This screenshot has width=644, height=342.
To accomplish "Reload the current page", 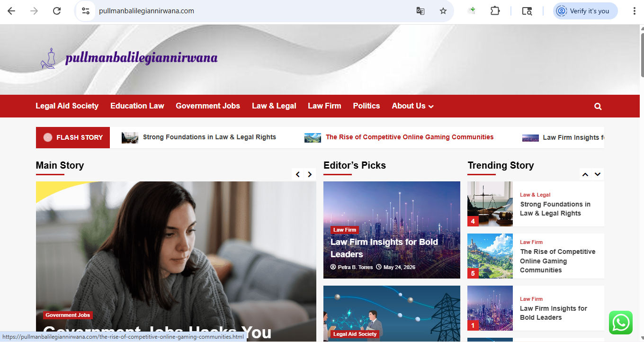I will pyautogui.click(x=57, y=11).
